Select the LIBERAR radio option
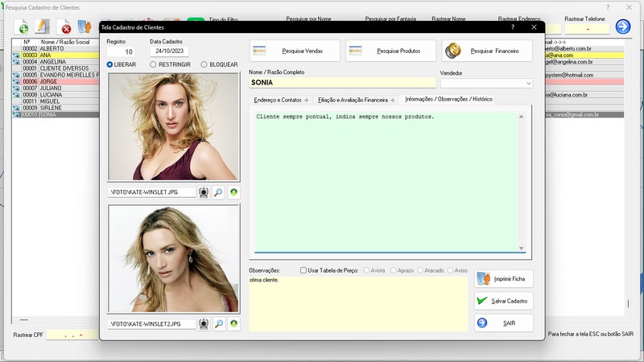The image size is (644, 362). click(x=110, y=64)
